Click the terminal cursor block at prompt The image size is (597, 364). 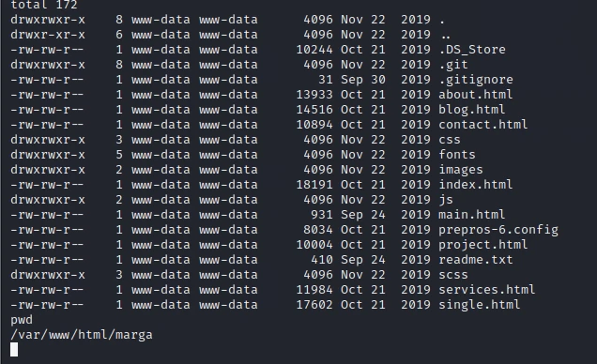14,350
